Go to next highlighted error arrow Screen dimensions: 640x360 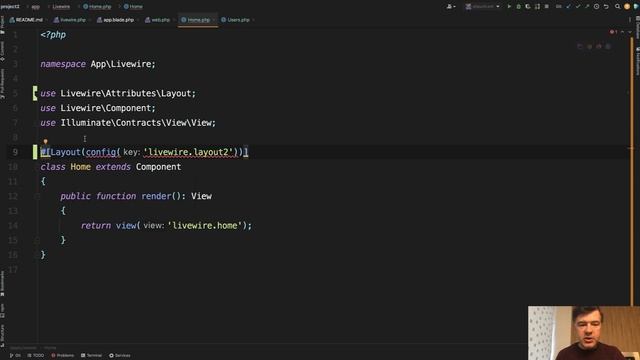(630, 32)
